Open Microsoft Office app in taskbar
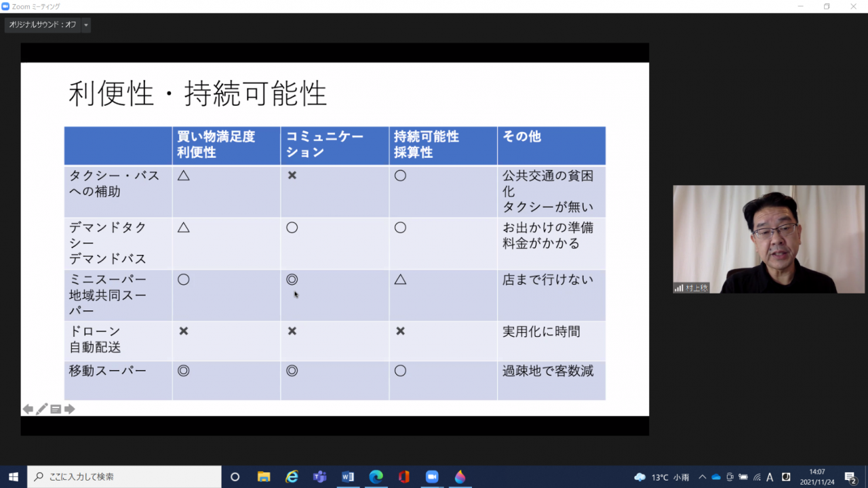868x488 pixels. click(404, 476)
